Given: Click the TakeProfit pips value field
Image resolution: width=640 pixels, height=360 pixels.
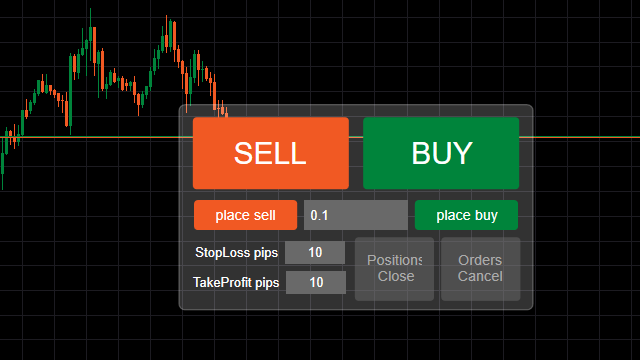Looking at the screenshot, I should [316, 282].
